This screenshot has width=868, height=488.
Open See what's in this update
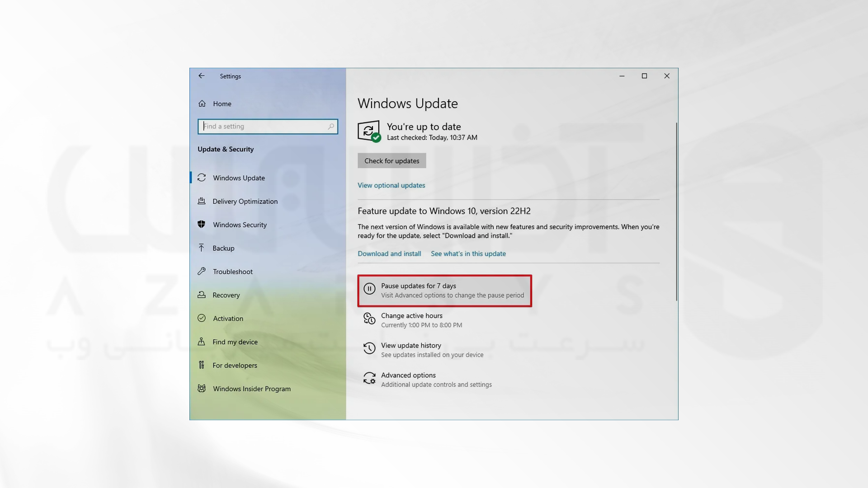468,253
